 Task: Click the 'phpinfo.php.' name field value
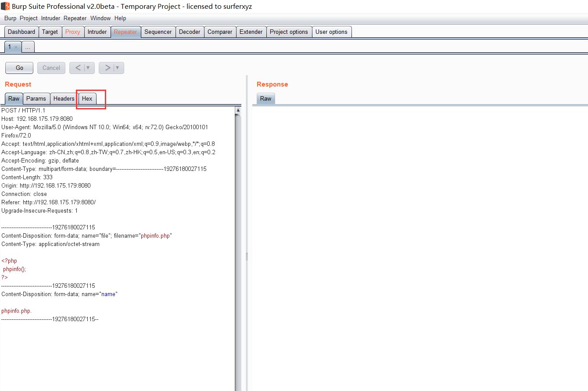point(17,311)
